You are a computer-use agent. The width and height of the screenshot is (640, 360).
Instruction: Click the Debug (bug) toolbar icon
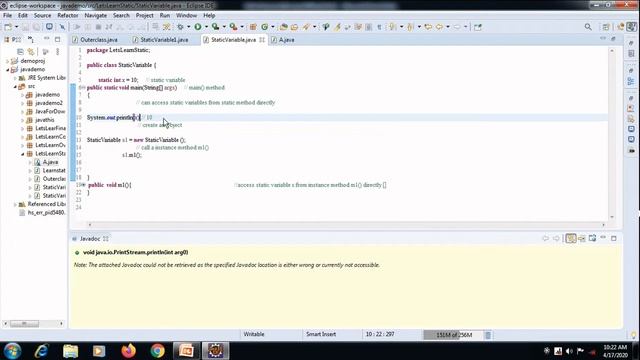pos(180,27)
